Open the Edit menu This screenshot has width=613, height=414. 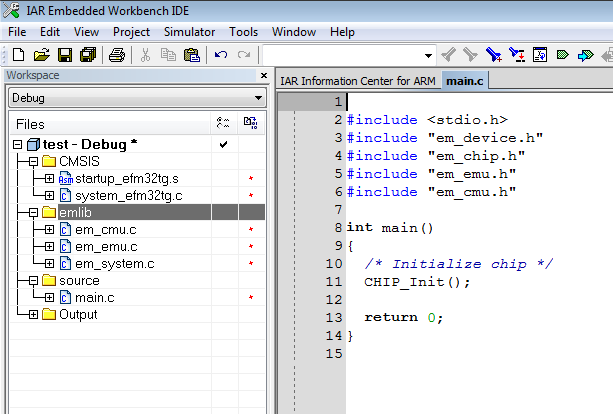50,32
